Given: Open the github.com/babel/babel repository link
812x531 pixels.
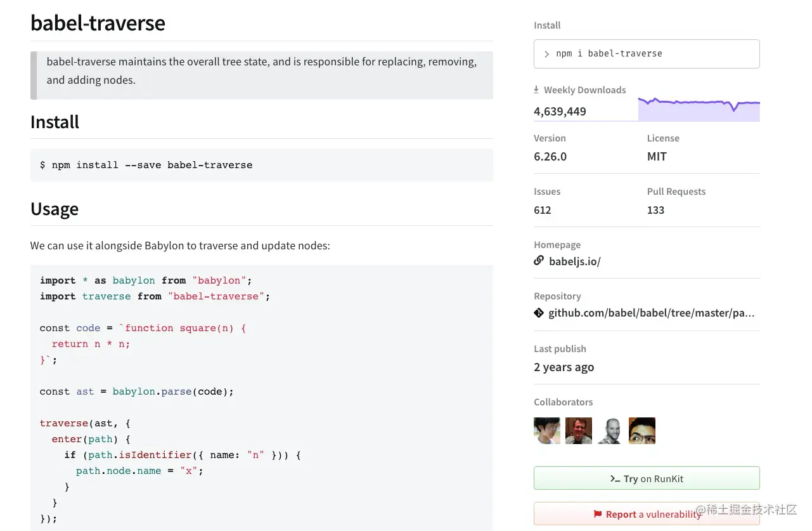Looking at the screenshot, I should [x=651, y=313].
